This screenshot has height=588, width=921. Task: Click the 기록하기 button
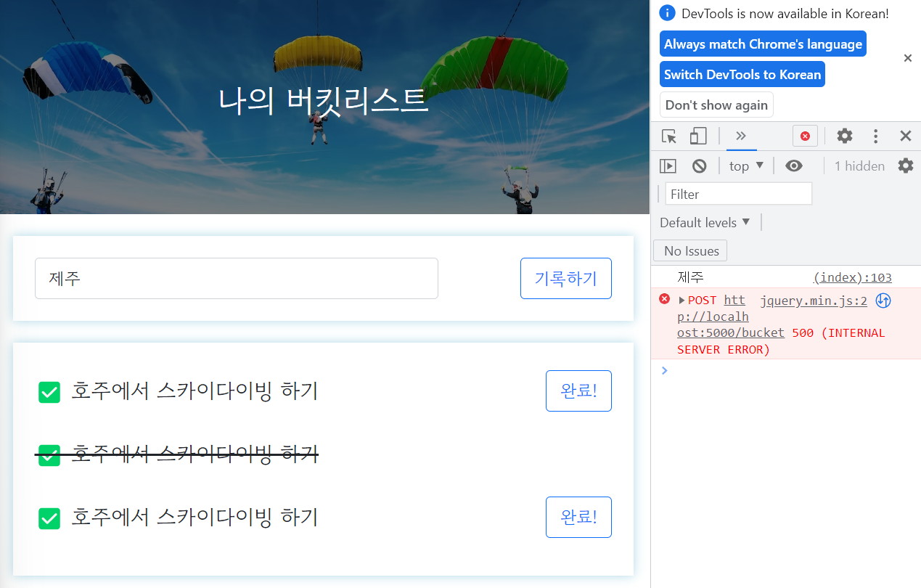click(566, 278)
